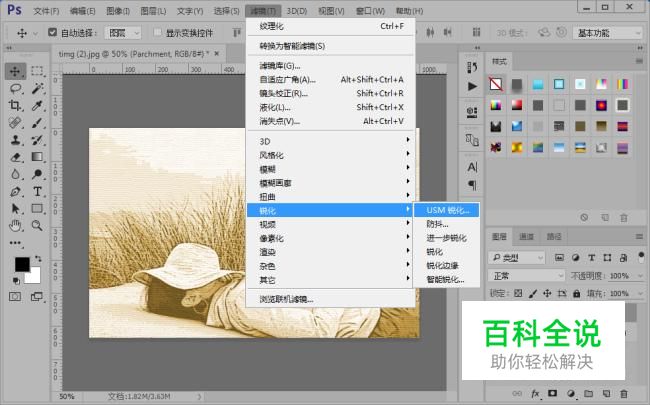Viewport: 650px width, 405px height.
Task: Enable the 显示变换控件 checkbox
Action: [157, 32]
